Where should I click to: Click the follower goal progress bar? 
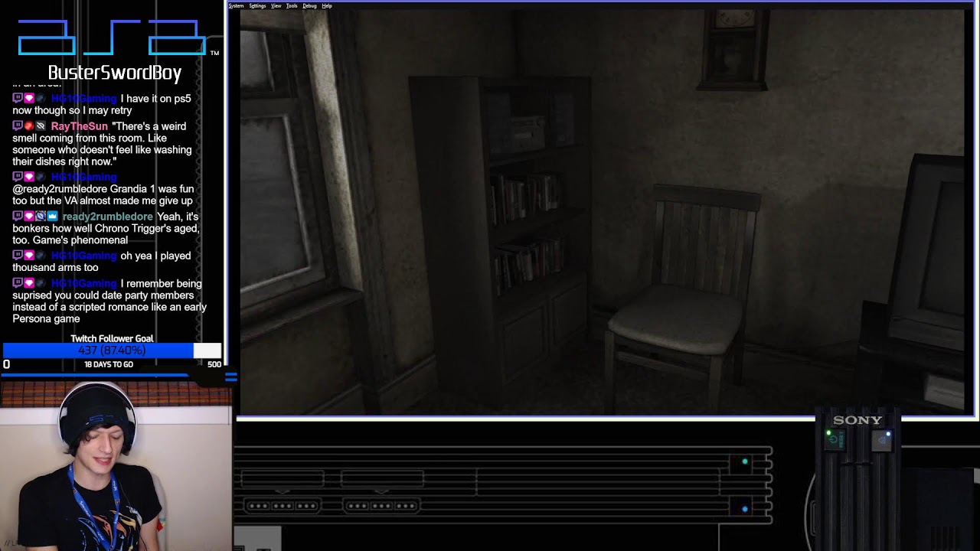112,350
